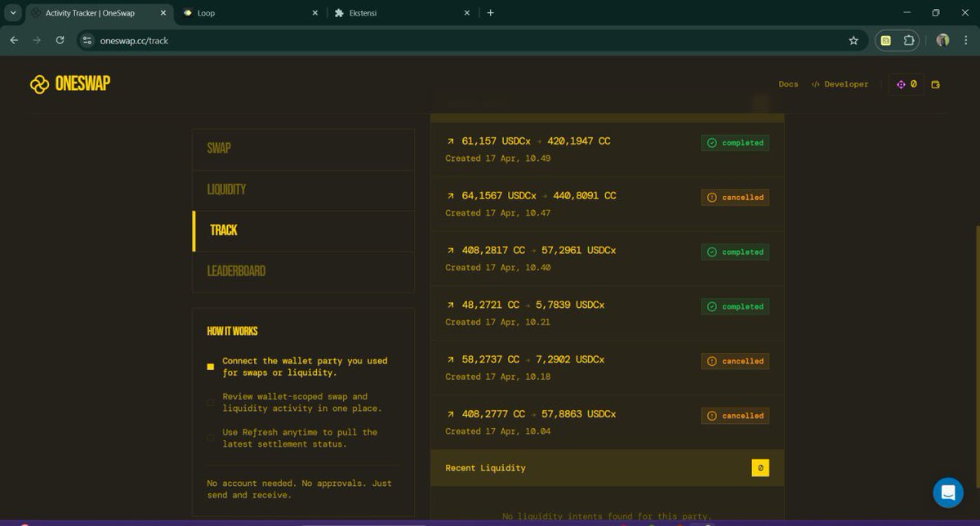This screenshot has width=980, height=526.
Task: Click the Recent Liquidity count badge 0
Action: (760, 468)
